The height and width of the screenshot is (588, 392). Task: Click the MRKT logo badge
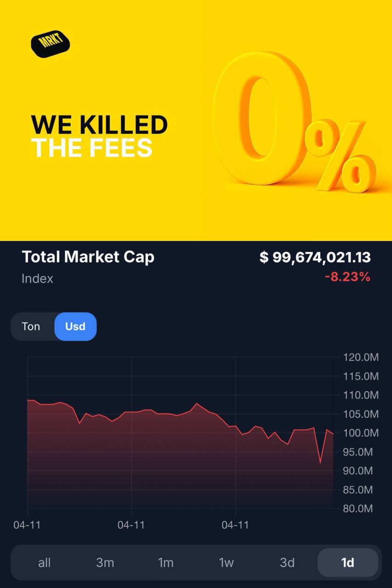[50, 45]
